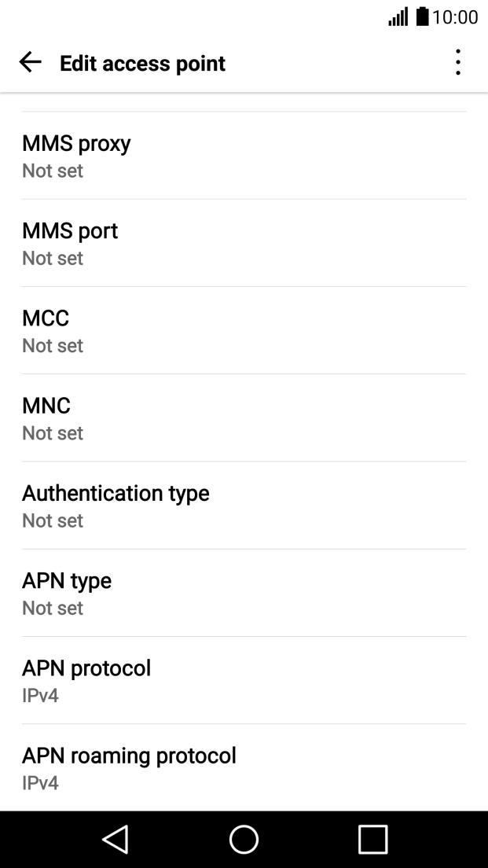
Task: Tap the Edit access point title
Action: point(142,63)
